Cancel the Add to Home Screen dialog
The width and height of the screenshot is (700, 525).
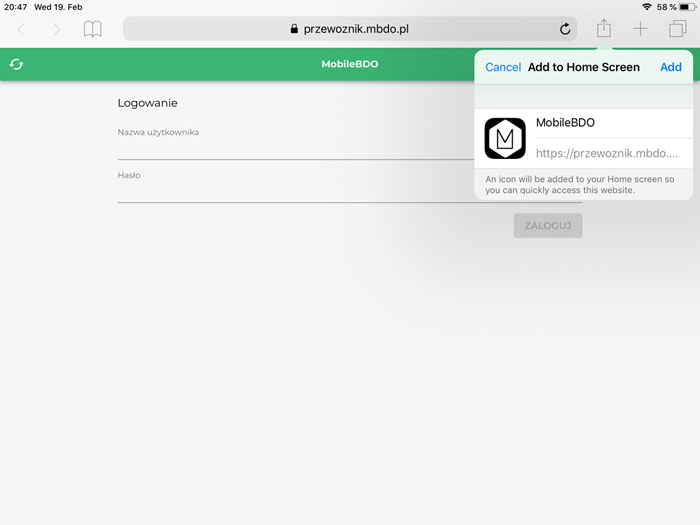pyautogui.click(x=503, y=67)
